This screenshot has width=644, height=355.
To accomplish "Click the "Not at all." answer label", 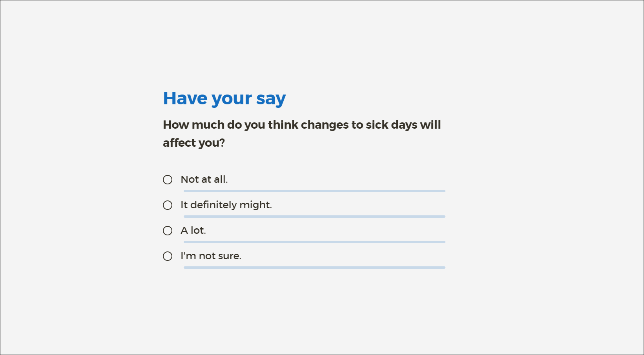I will (x=204, y=180).
